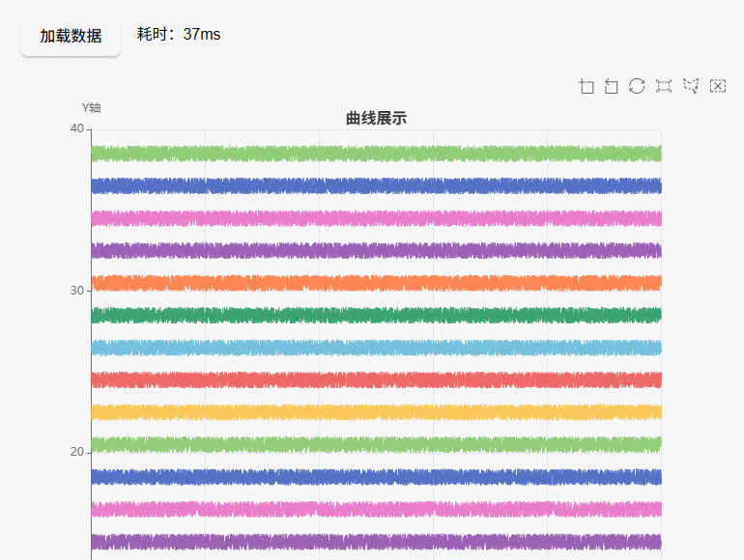This screenshot has height=560, width=744.
Task: Click the red curve series band
Action: click(x=376, y=379)
